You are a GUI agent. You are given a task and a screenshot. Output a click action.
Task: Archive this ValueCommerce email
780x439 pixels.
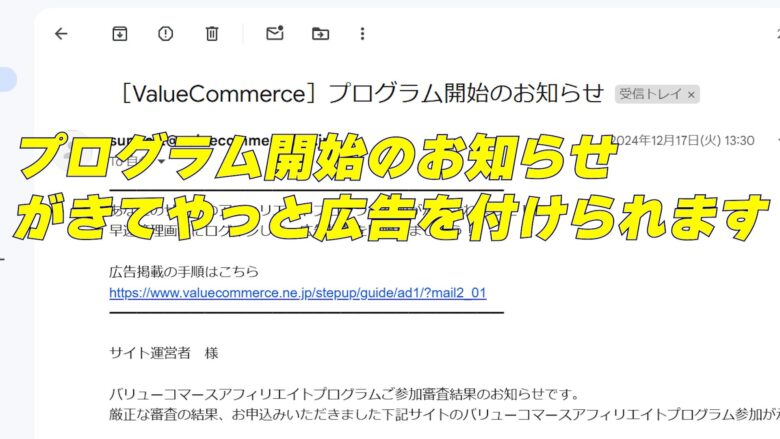tap(119, 34)
